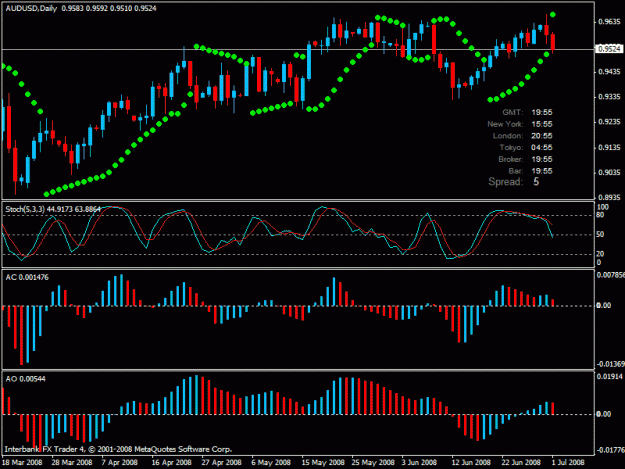Click the Spread value 5
The height and width of the screenshot is (469, 625).
tap(536, 182)
